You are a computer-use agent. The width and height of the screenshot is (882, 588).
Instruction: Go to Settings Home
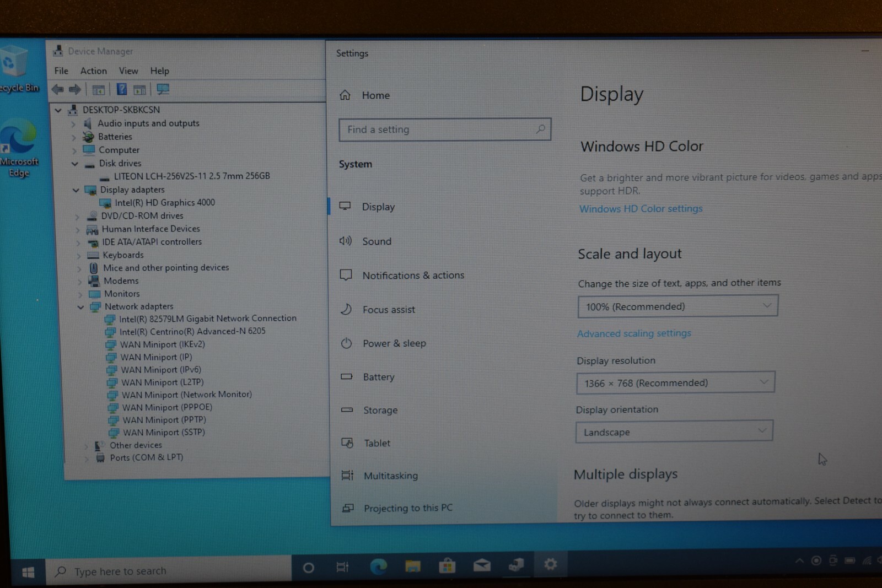click(375, 95)
